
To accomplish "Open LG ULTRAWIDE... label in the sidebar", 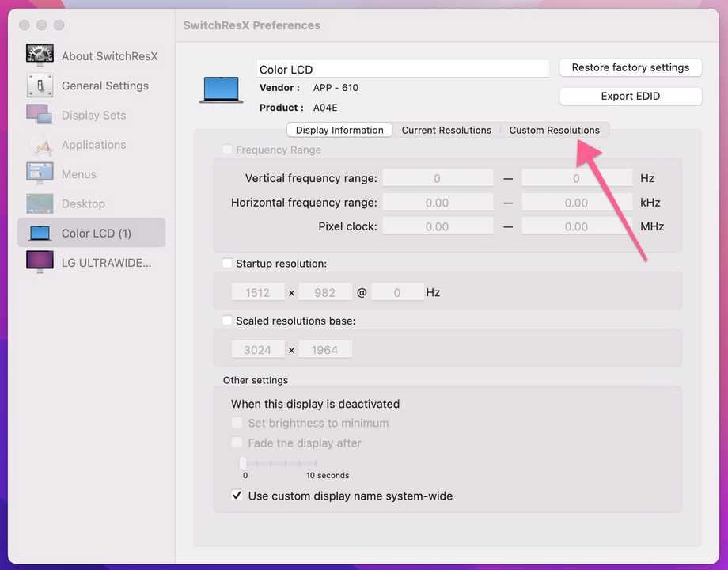I will click(x=106, y=263).
